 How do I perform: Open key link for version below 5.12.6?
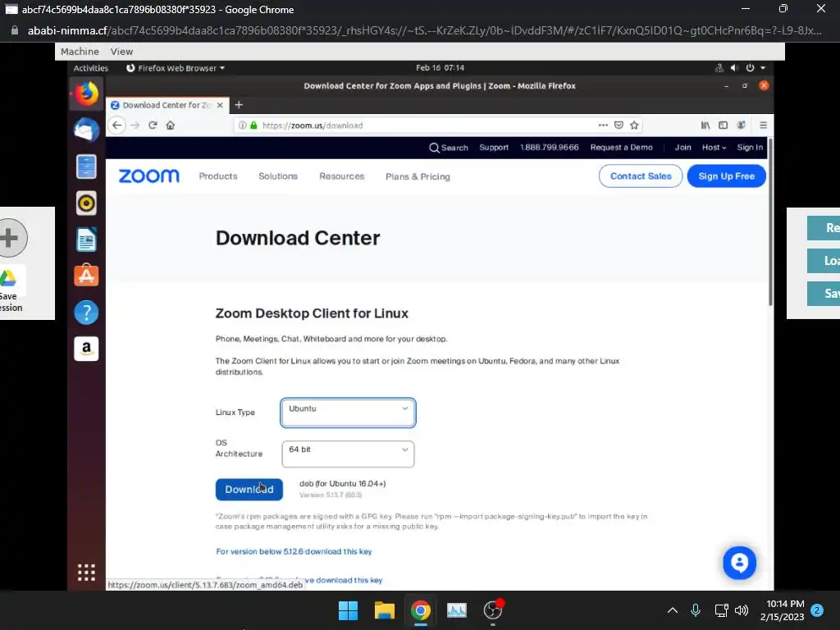coord(294,551)
